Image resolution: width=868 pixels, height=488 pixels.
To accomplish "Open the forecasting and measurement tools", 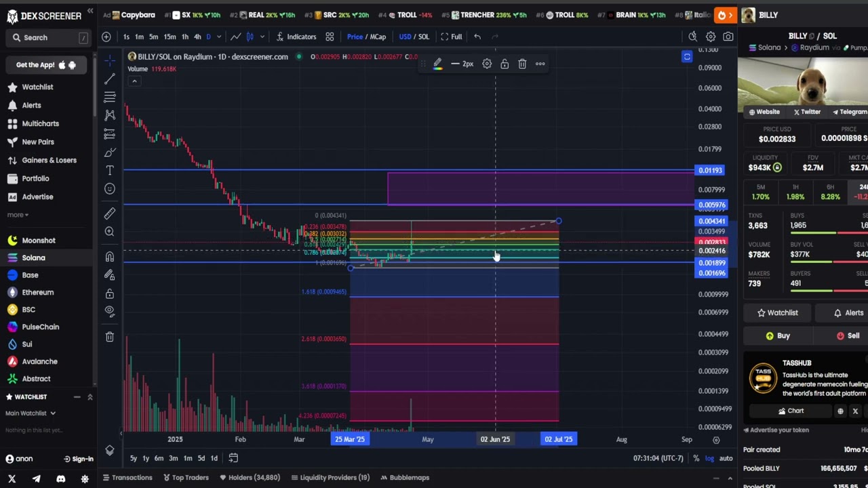I will pyautogui.click(x=110, y=134).
